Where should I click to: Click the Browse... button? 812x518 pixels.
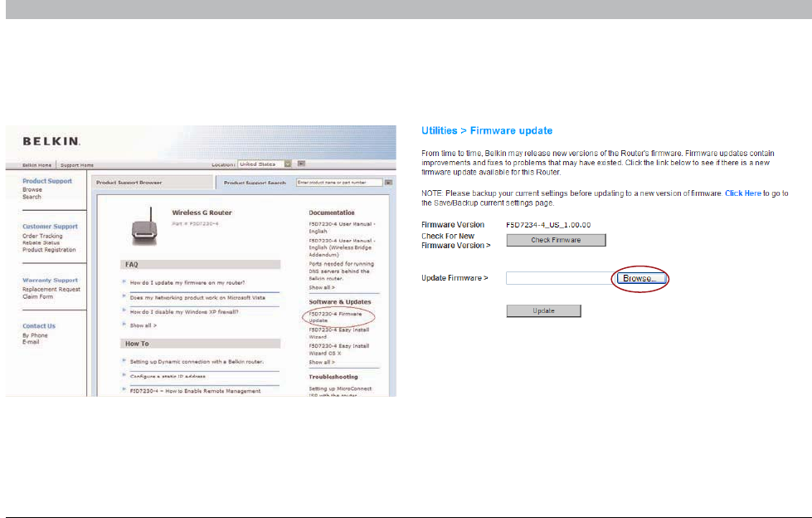coord(640,278)
